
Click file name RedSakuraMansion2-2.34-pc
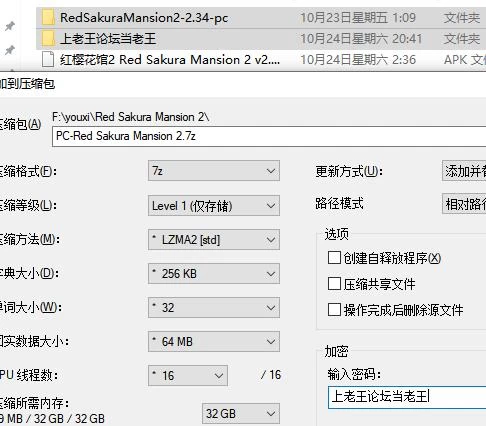click(144, 18)
